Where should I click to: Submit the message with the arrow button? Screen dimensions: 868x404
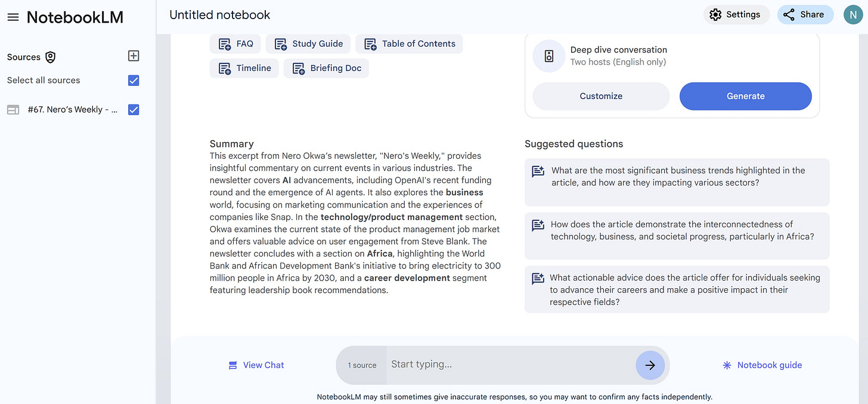[x=650, y=365]
